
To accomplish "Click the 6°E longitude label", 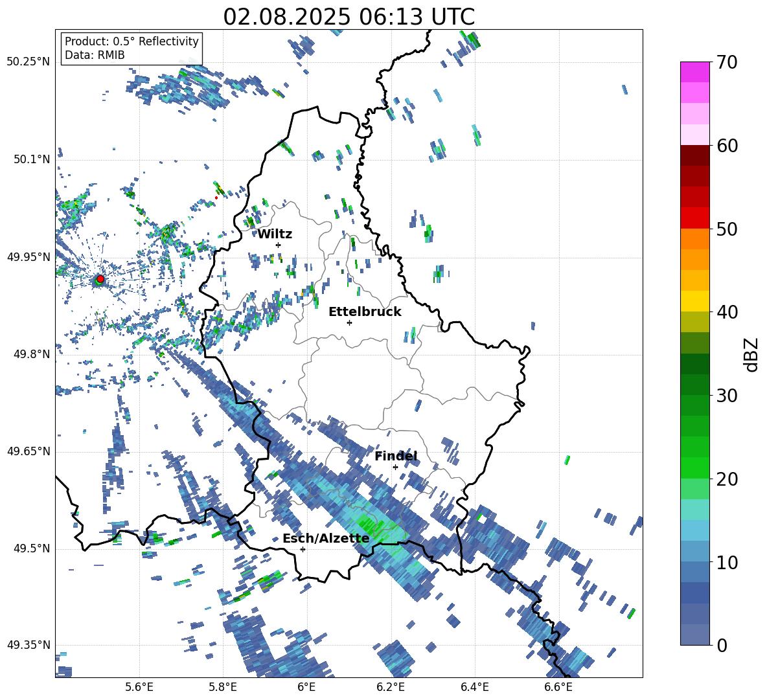I will (306, 687).
